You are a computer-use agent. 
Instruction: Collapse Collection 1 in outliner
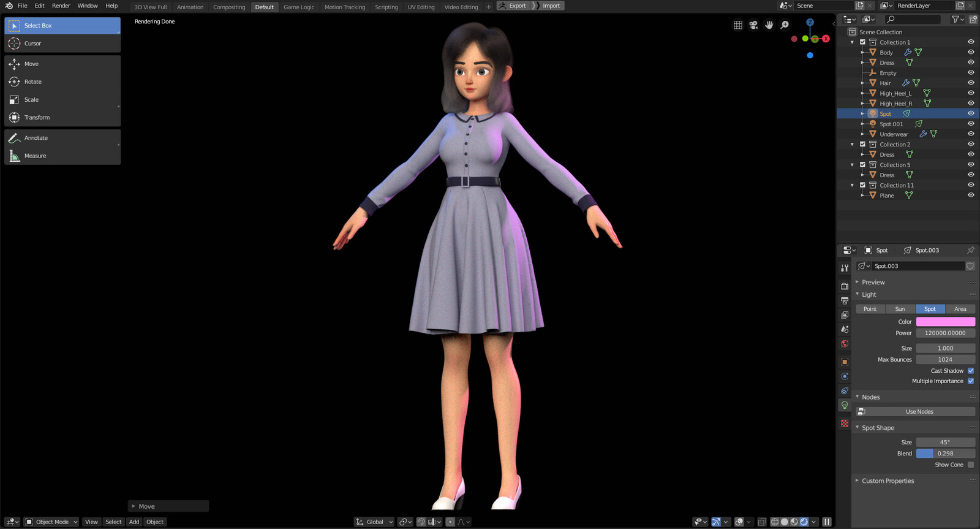(852, 42)
